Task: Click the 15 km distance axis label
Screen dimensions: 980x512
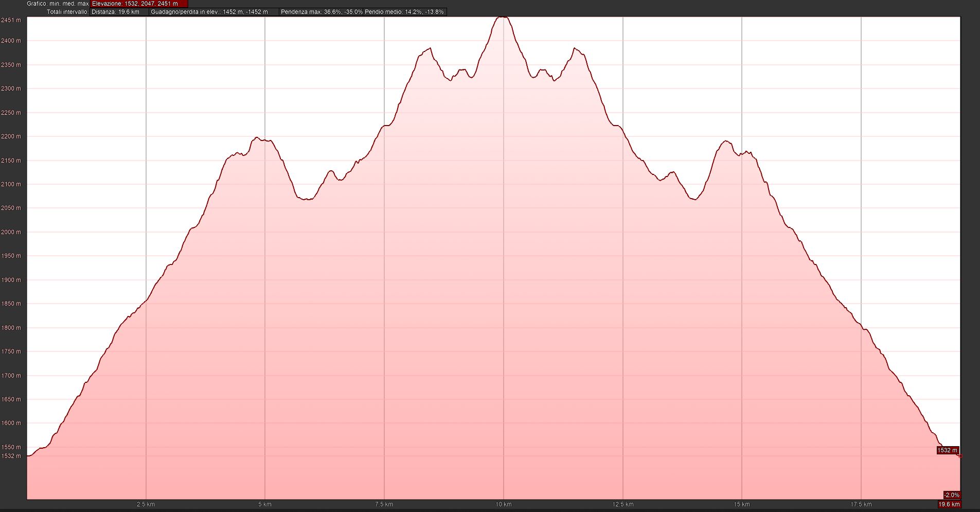Action: click(742, 504)
